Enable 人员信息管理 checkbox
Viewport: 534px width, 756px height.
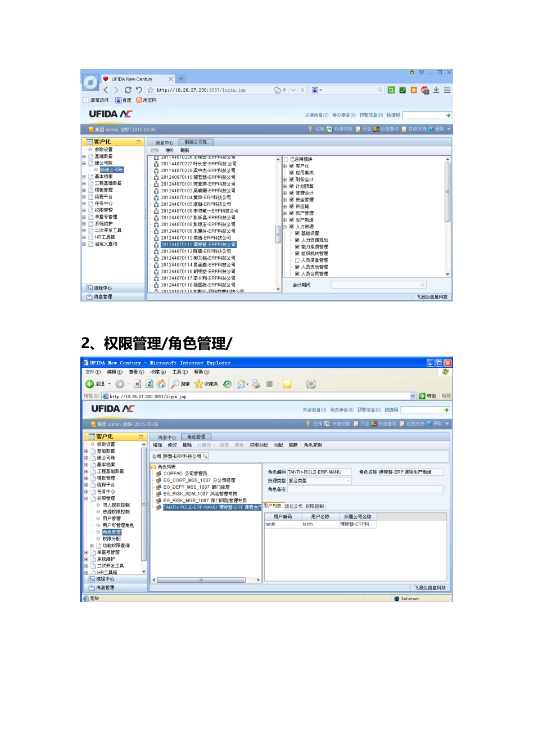(297, 260)
